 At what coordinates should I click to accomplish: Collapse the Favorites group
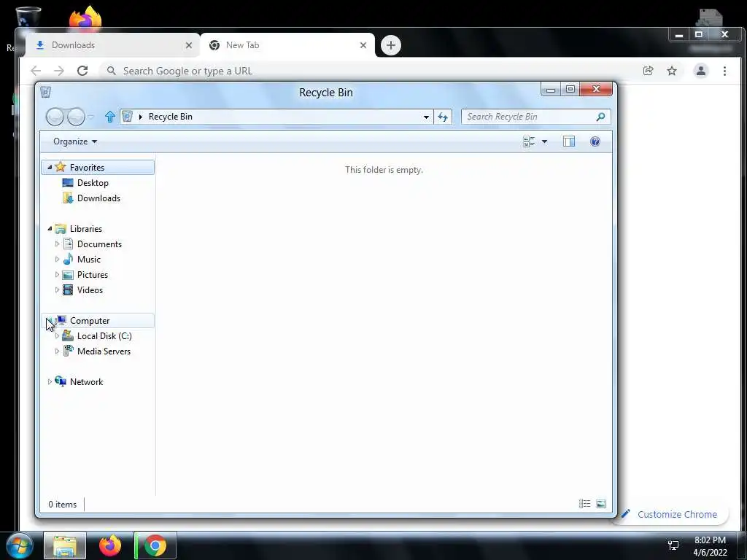50,167
